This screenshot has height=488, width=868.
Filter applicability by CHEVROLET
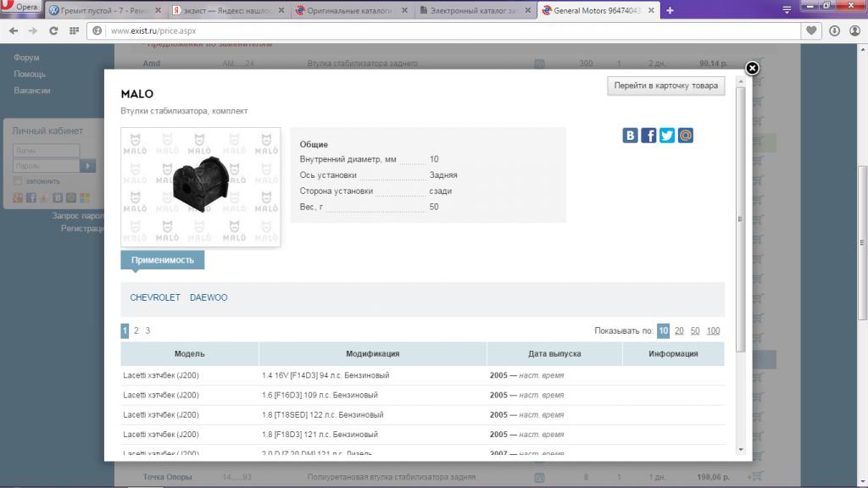pyautogui.click(x=155, y=297)
